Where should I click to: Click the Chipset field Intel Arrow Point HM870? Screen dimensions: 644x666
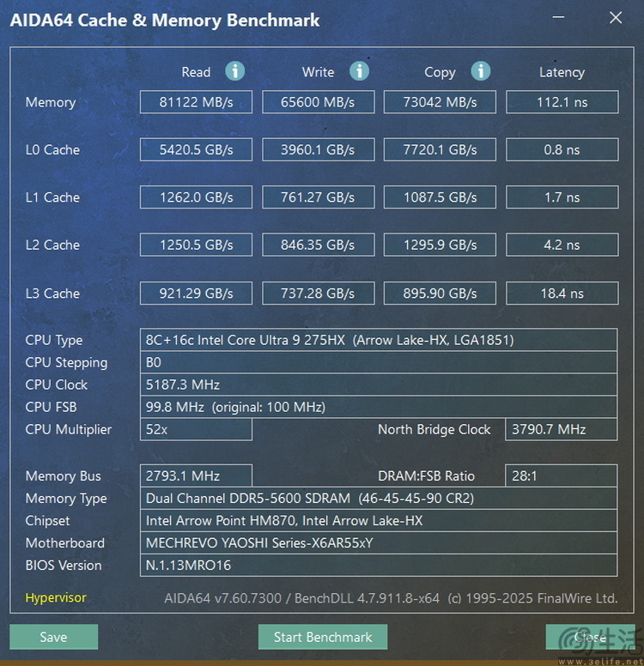379,521
